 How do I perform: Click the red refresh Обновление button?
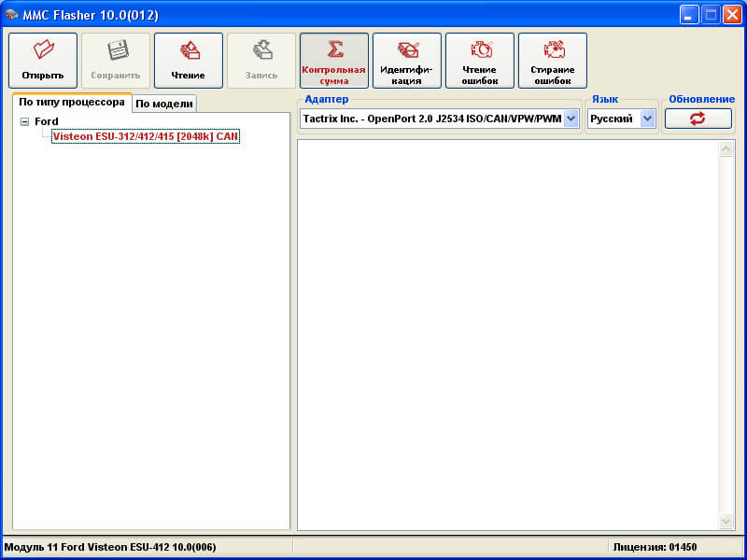point(698,119)
